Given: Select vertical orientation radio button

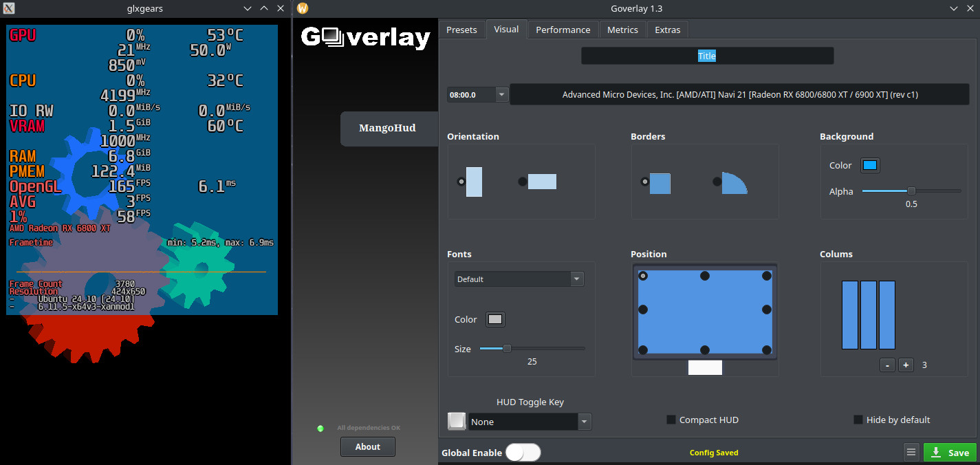Looking at the screenshot, I should pos(461,182).
